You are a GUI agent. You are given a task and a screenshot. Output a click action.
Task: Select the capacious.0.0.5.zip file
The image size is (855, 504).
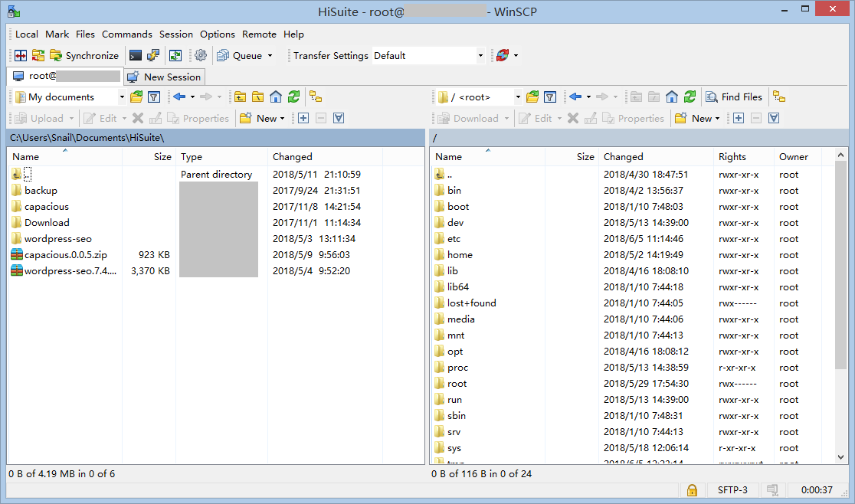[65, 254]
